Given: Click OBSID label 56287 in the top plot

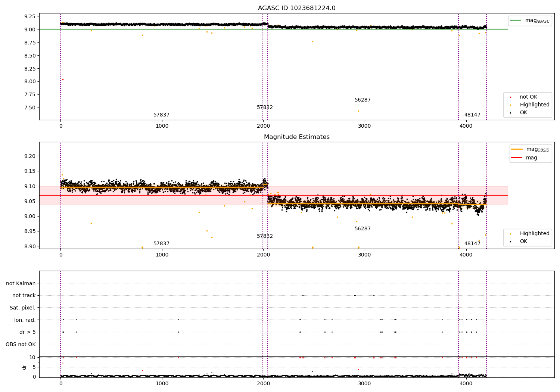Looking at the screenshot, I should pos(363,100).
